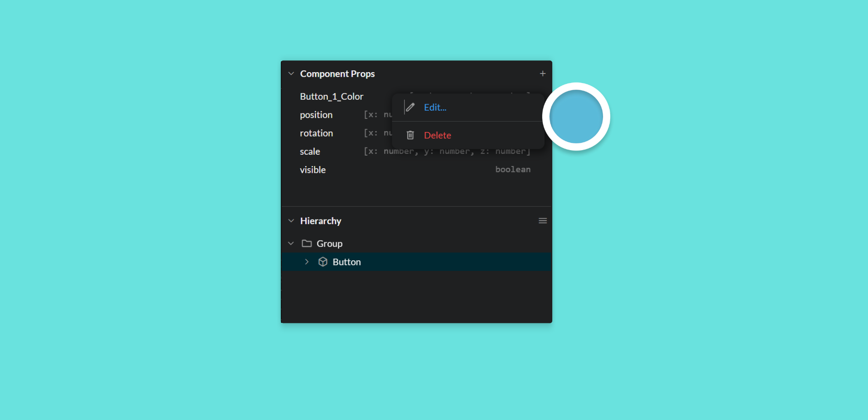Image resolution: width=868 pixels, height=420 pixels.
Task: Select the Button_1_Color prop
Action: click(332, 97)
